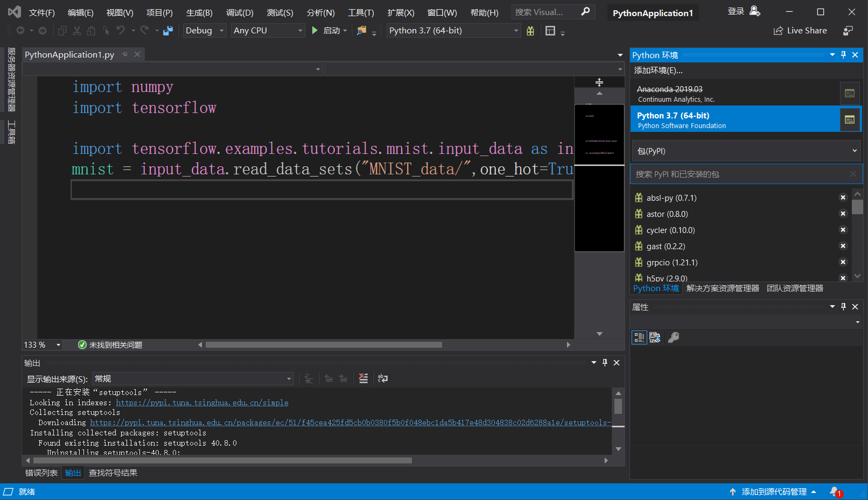868x500 pixels.
Task: Click Anaconda 2019.03 environment window icon
Action: [x=850, y=93]
